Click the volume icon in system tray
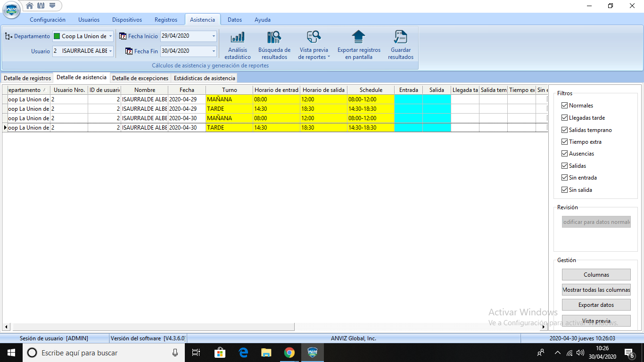 point(580,353)
